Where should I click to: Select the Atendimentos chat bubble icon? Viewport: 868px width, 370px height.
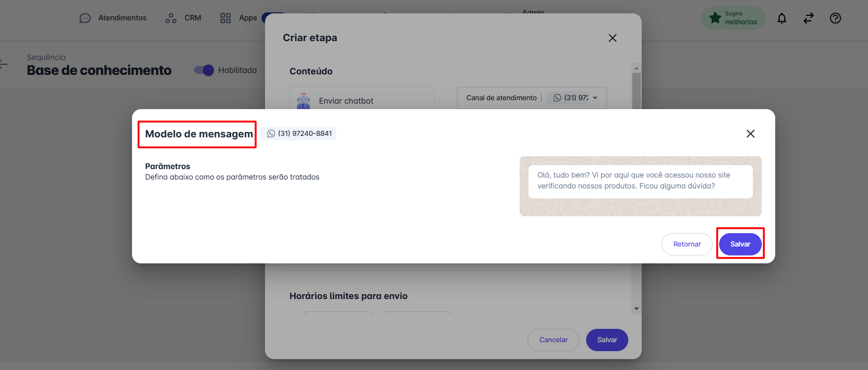pyautogui.click(x=85, y=18)
